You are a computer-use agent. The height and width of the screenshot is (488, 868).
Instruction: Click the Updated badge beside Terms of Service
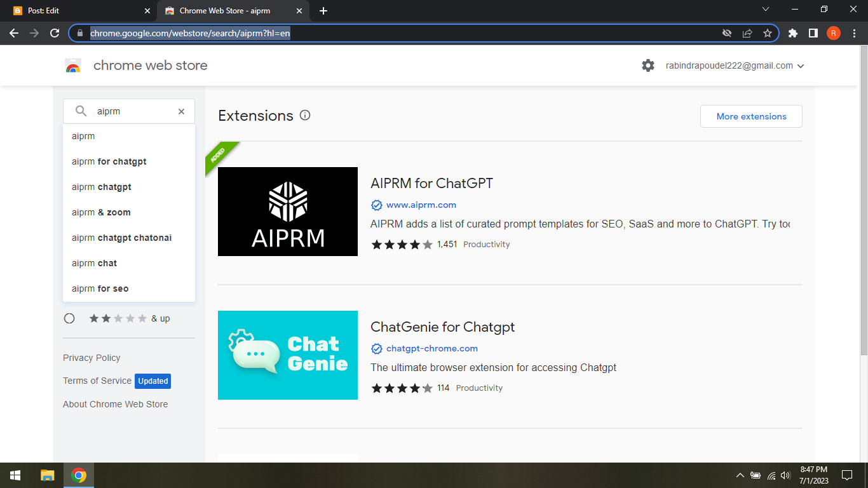(x=153, y=381)
